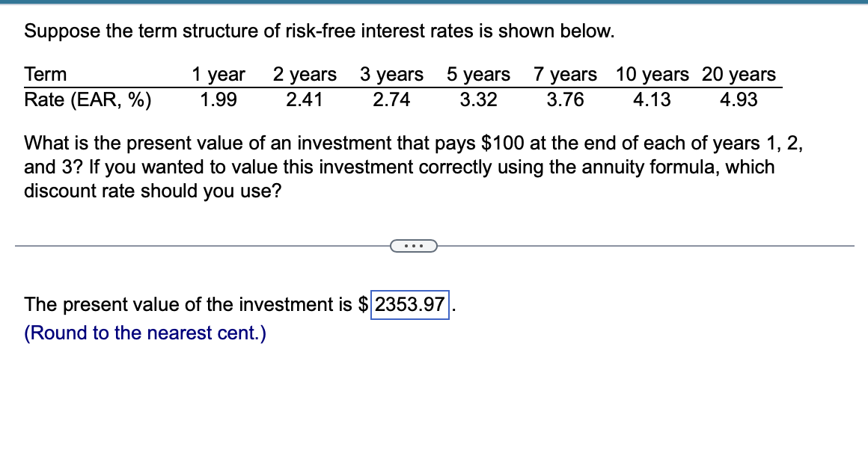Click the 1 year column header

(218, 75)
